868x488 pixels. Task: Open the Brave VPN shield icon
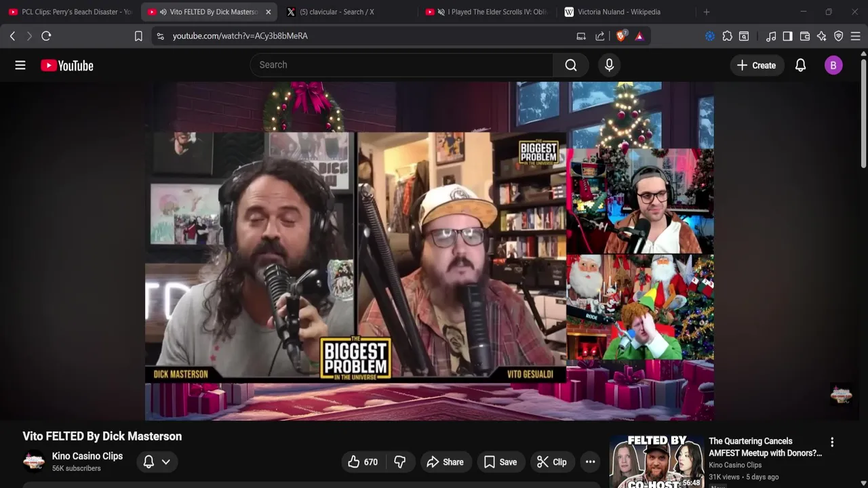839,36
